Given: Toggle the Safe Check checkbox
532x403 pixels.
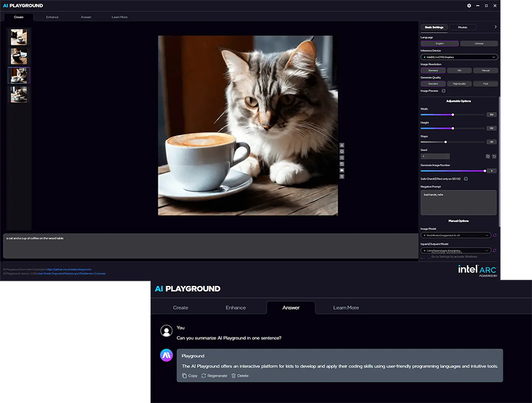Looking at the screenshot, I should 466,178.
